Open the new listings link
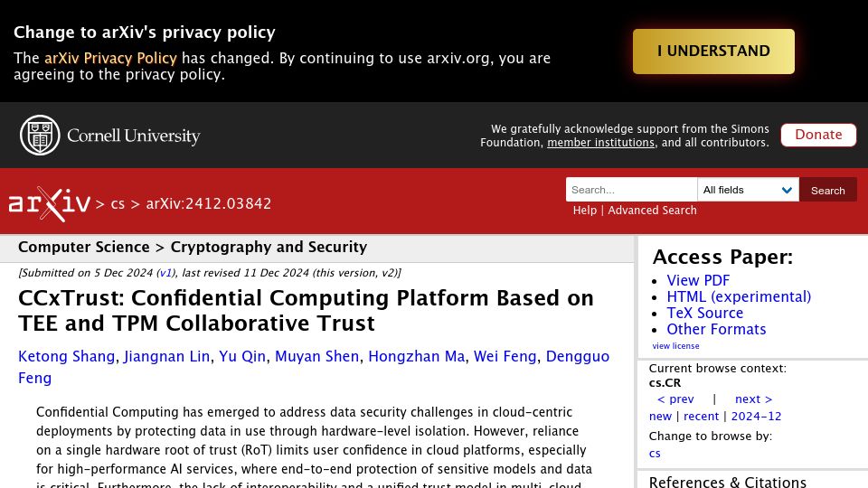Image resolution: width=868 pixels, height=488 pixels. point(660,416)
